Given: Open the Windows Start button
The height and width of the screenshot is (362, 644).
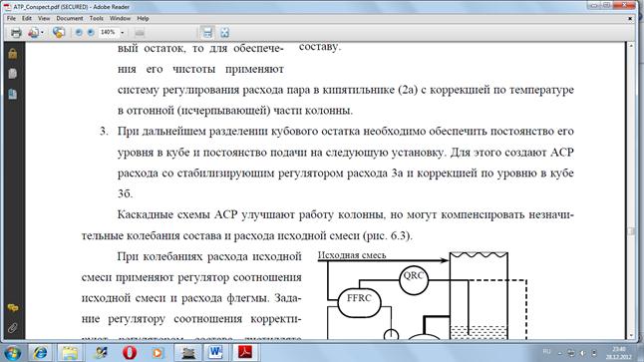Looking at the screenshot, I should click(12, 353).
